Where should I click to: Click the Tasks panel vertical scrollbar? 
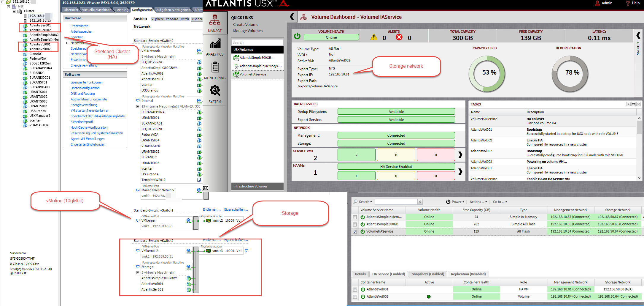[x=639, y=148]
